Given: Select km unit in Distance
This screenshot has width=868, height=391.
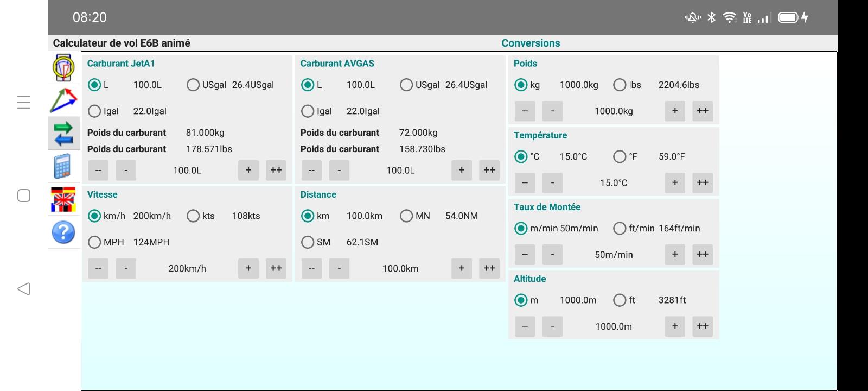Looking at the screenshot, I should [308, 216].
